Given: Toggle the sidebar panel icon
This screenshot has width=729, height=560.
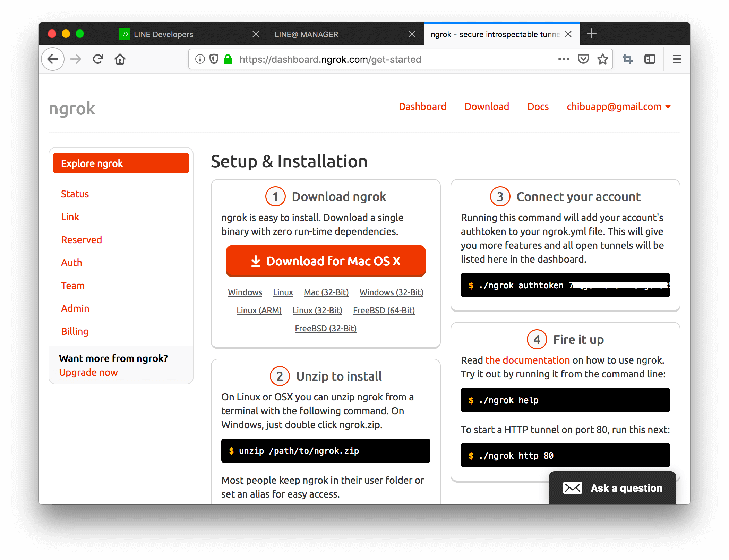Looking at the screenshot, I should pos(650,59).
